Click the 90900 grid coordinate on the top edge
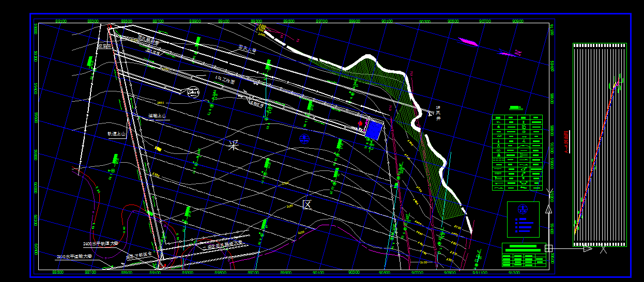 (517, 21)
